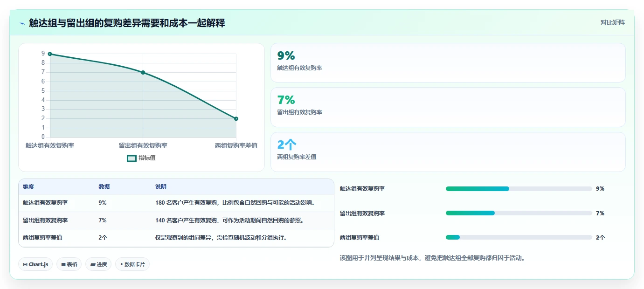Select the chart data point for 留出组有效复购率

(x=143, y=72)
